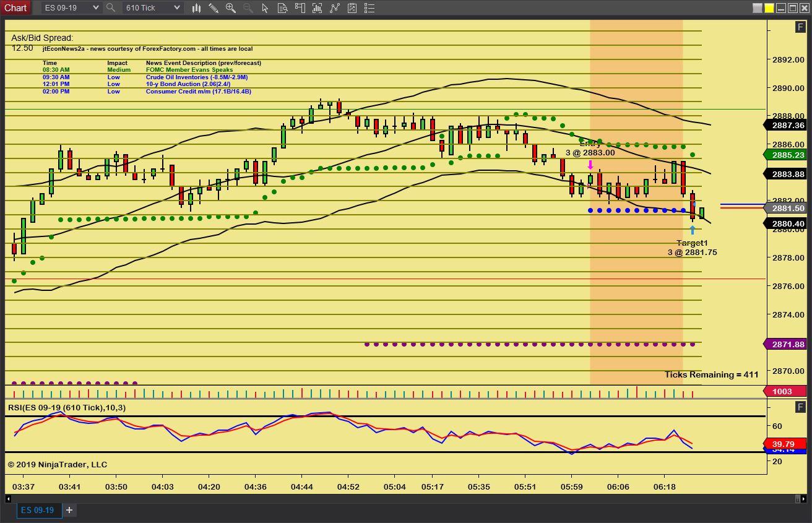
Task: Click the 03:37 time axis label
Action: pyautogui.click(x=24, y=487)
